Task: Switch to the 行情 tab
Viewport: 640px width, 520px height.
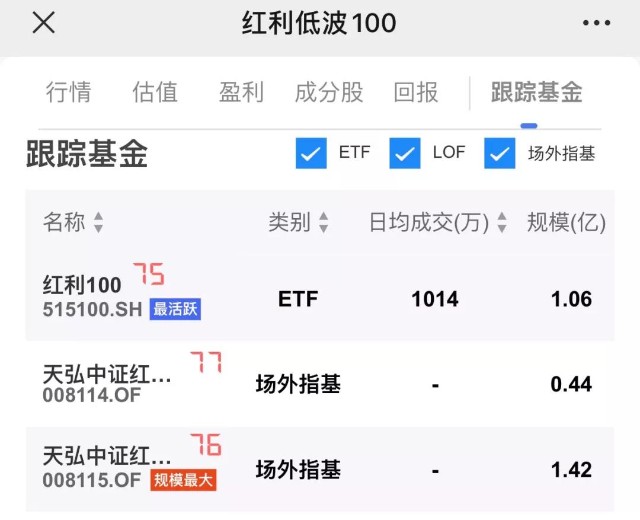Action: (x=69, y=93)
